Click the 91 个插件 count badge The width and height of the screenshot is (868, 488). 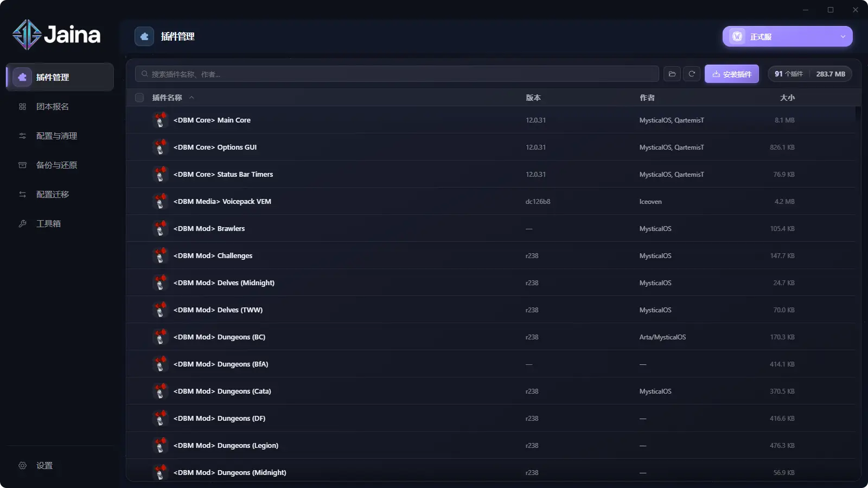point(788,74)
